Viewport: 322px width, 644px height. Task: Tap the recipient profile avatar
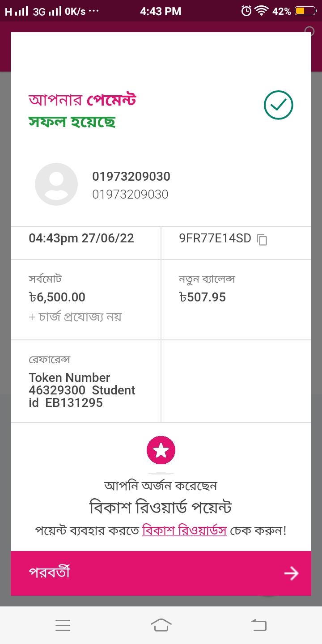pos(56,184)
